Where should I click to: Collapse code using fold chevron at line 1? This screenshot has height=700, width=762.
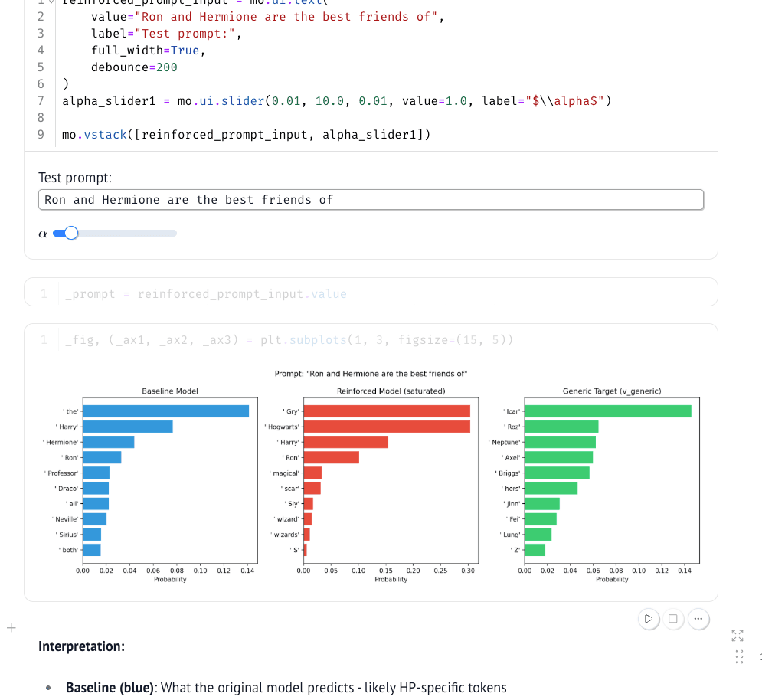tap(52, 2)
